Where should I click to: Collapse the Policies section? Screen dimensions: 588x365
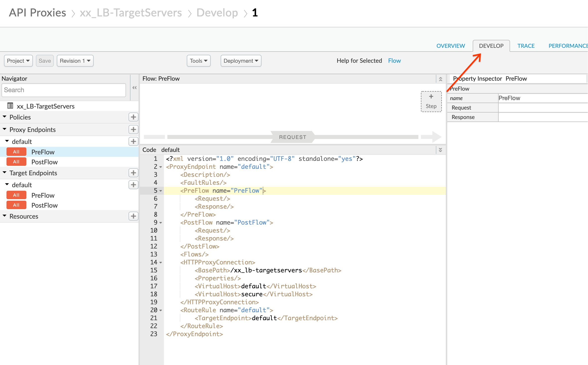4,117
